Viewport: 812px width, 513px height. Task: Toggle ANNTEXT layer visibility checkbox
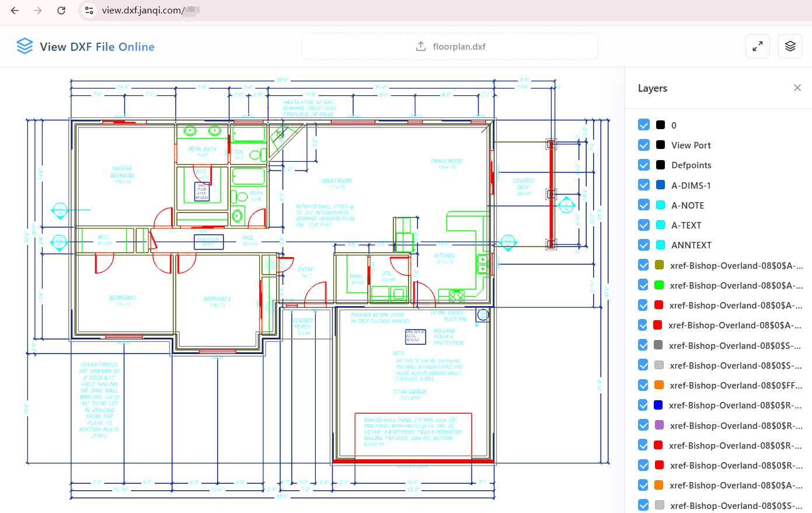(x=644, y=245)
